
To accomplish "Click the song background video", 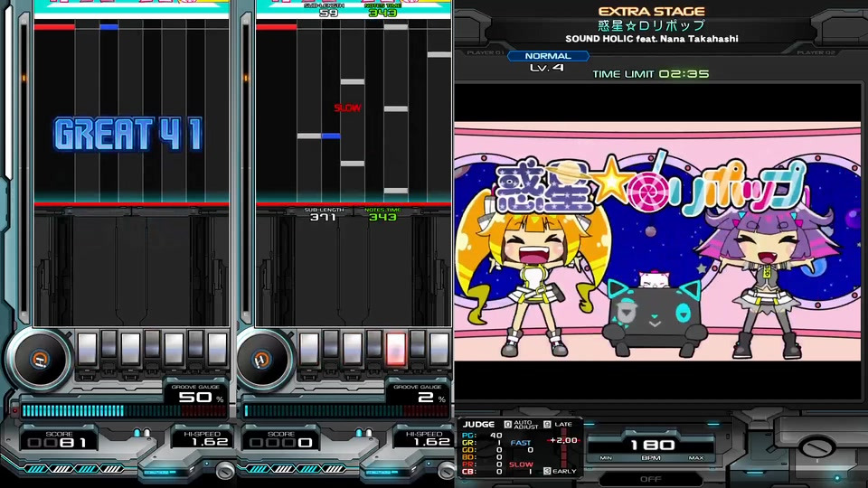I will click(x=657, y=241).
